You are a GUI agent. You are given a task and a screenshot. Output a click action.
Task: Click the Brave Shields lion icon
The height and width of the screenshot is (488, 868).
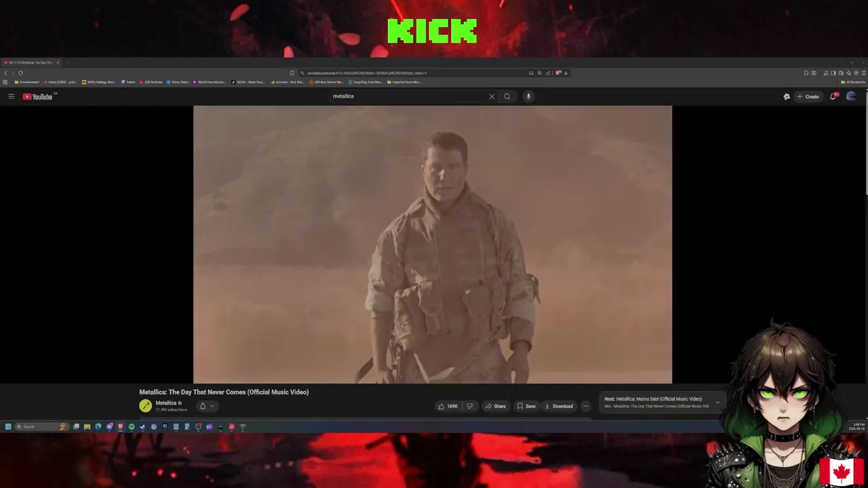557,73
